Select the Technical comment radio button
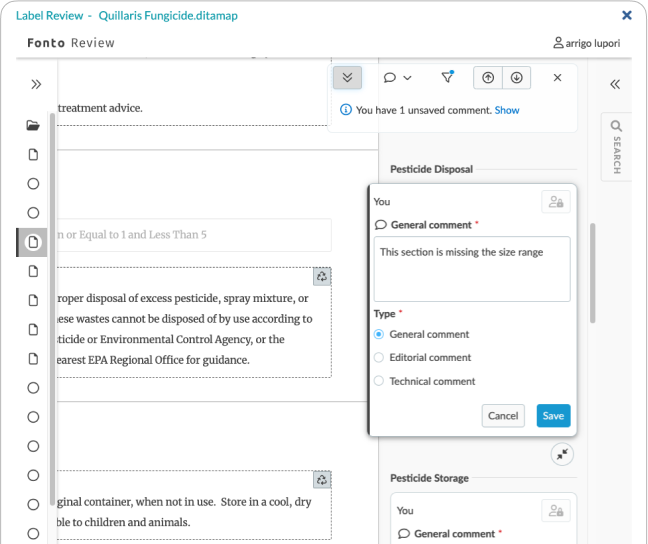 coord(379,381)
